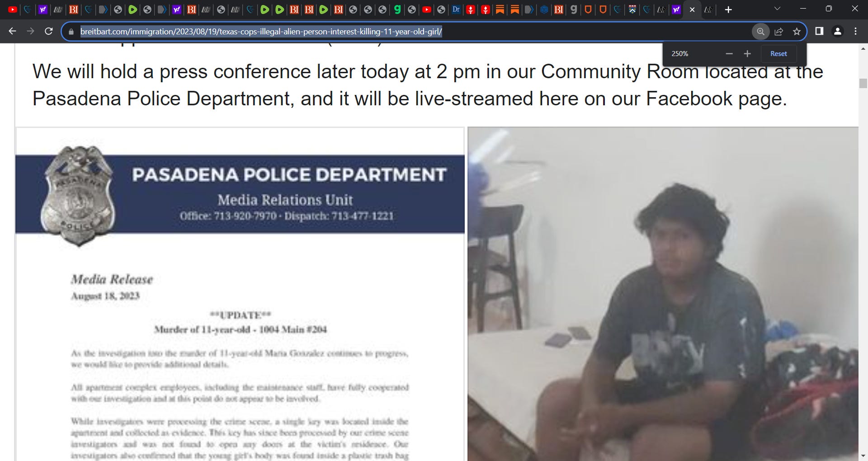
Task: Bookmark this page with the star icon
Action: pos(797,31)
